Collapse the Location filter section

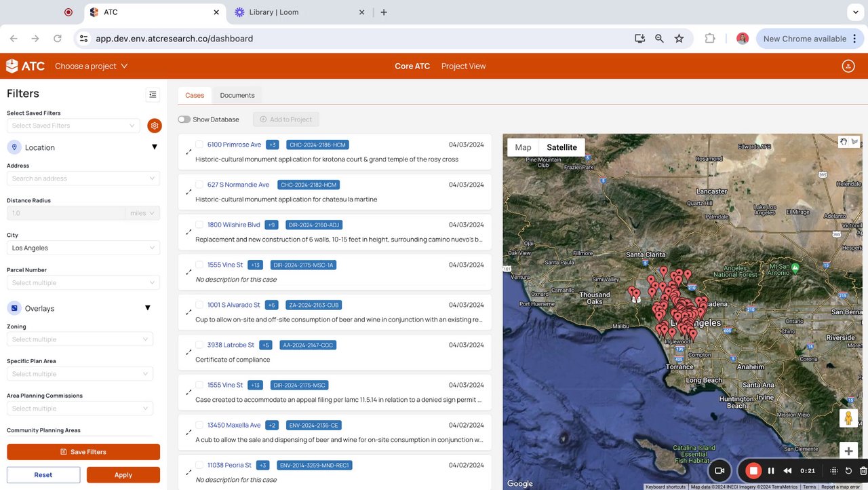[x=154, y=147]
